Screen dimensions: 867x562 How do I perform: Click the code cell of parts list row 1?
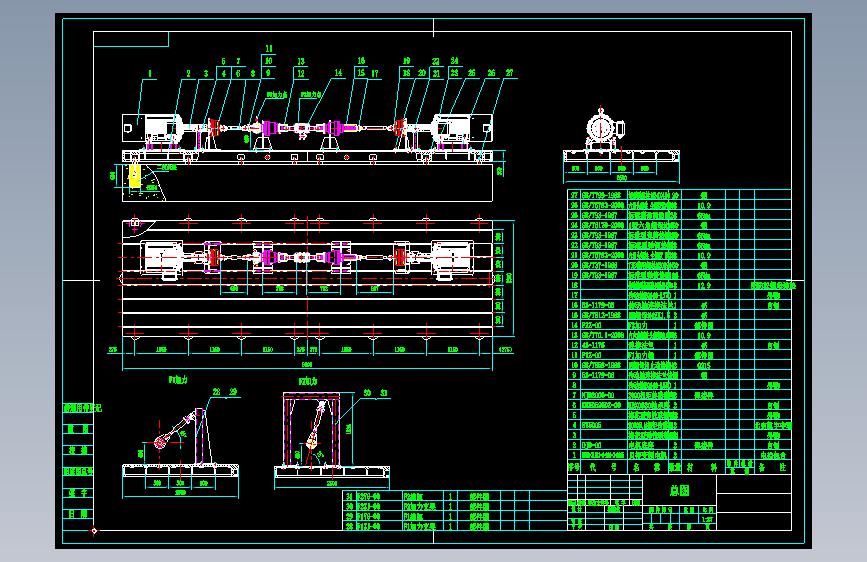click(x=603, y=455)
